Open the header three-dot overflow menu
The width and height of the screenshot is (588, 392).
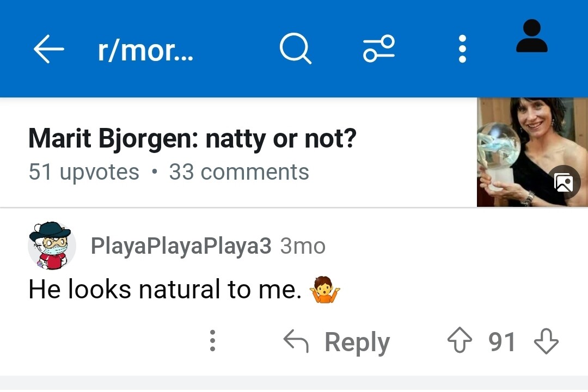[x=462, y=49]
